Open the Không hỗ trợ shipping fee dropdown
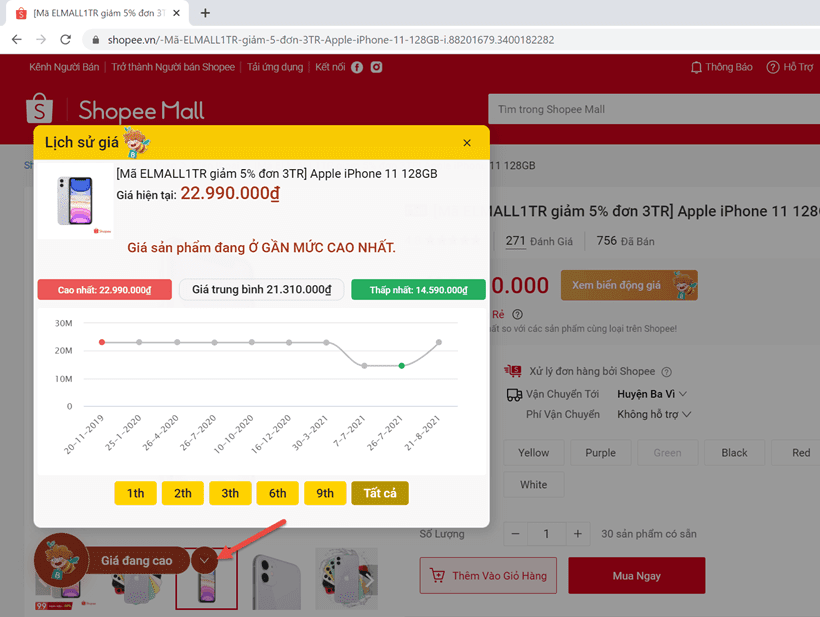The width and height of the screenshot is (820, 617). 653,414
